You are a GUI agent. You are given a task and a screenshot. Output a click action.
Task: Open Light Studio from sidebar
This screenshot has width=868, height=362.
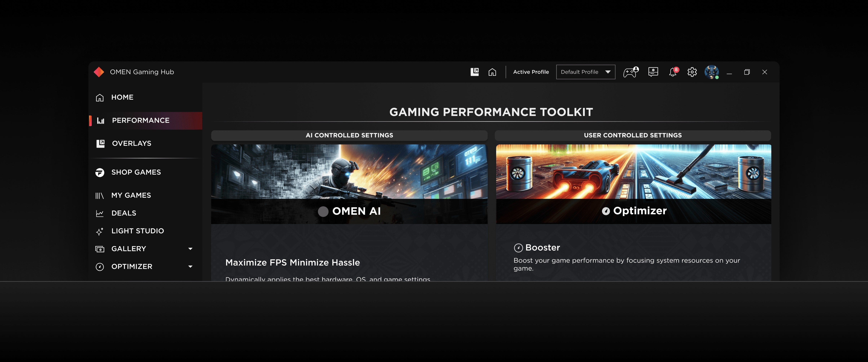point(137,231)
